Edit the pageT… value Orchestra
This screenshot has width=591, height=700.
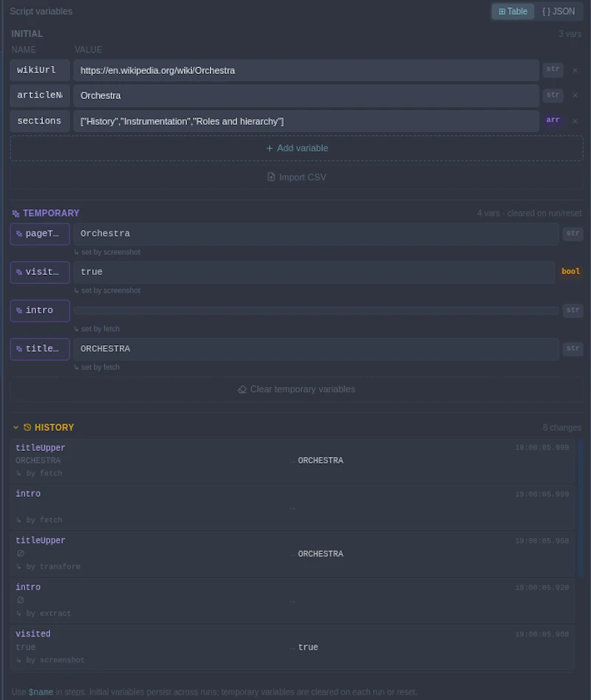pyautogui.click(x=315, y=234)
